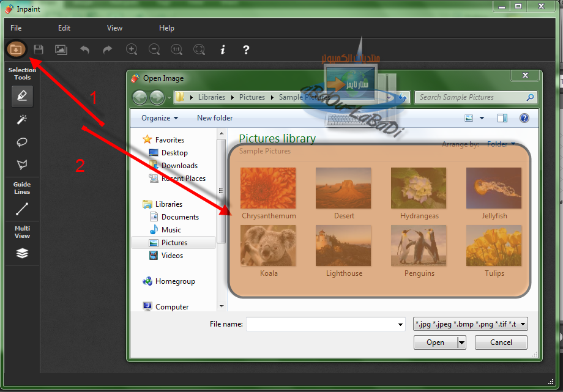The height and width of the screenshot is (392, 563).
Task: Open the View menu
Action: (114, 28)
